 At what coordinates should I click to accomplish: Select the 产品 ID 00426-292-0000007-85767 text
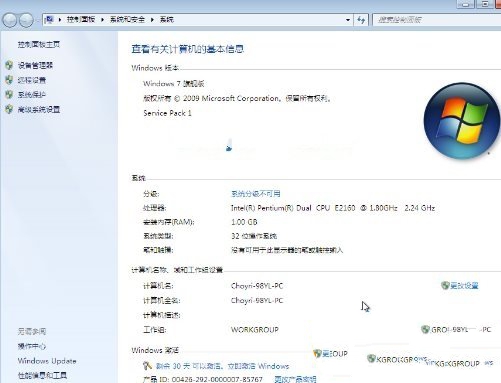[203, 379]
